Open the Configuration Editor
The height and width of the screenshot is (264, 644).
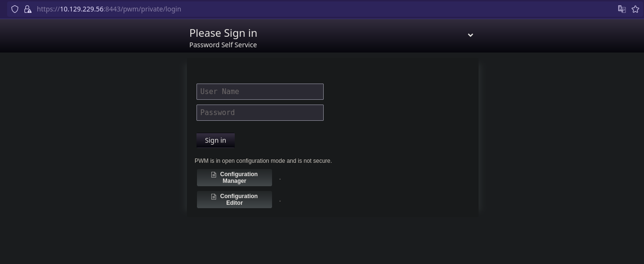point(234,200)
